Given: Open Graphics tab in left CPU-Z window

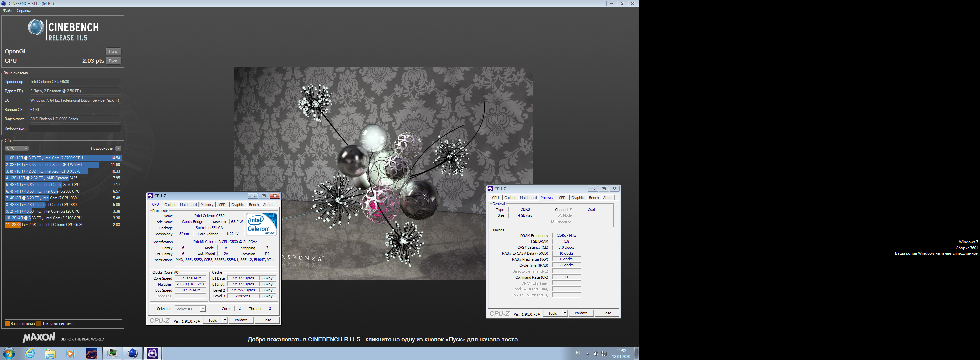Looking at the screenshot, I should (238, 205).
